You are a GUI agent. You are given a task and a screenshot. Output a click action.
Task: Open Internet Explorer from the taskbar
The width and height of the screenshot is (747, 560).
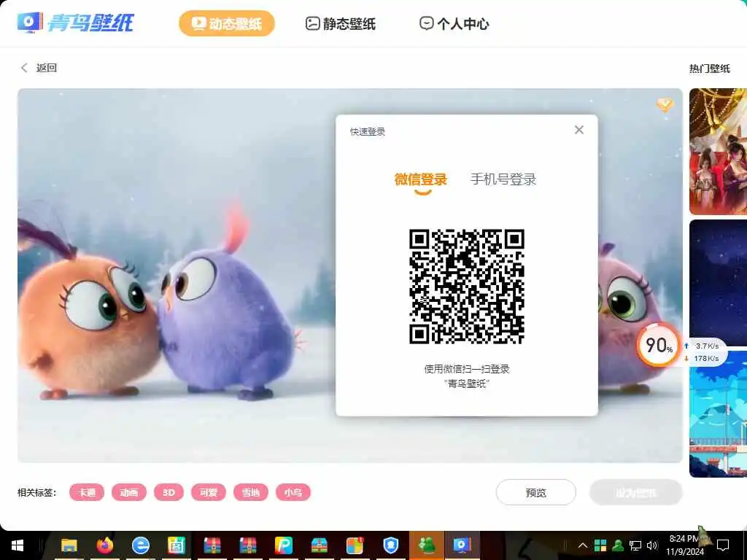click(141, 545)
